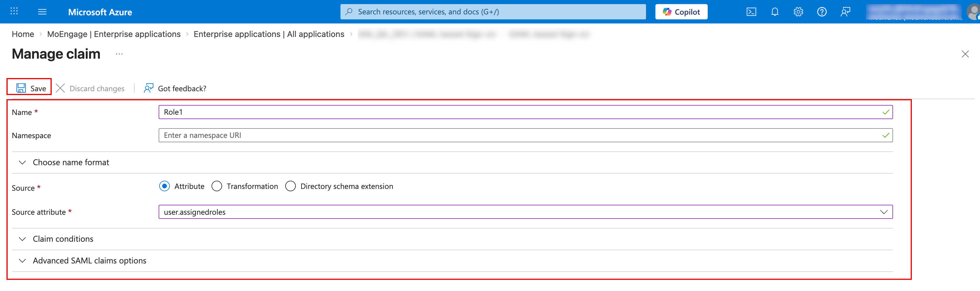This screenshot has height=291, width=980.
Task: Launch Cloud Shell from the top bar
Action: (x=751, y=12)
